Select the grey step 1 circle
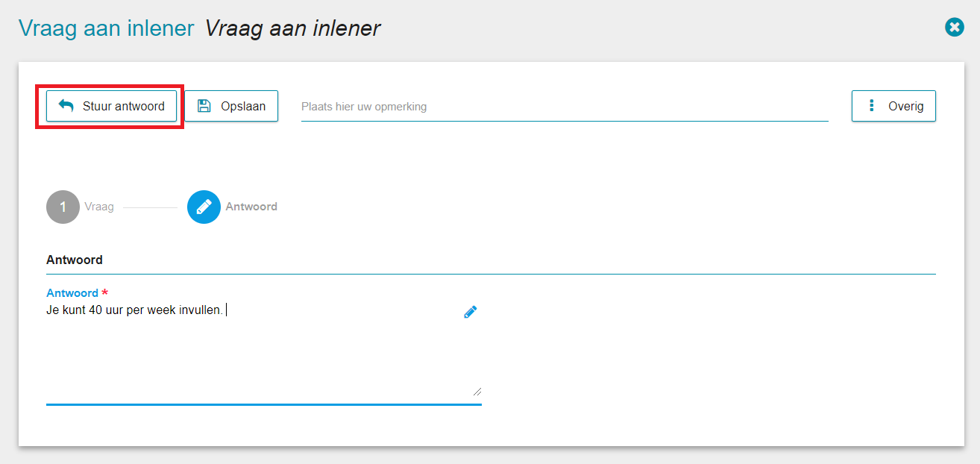Image resolution: width=980 pixels, height=464 pixels. (x=63, y=207)
